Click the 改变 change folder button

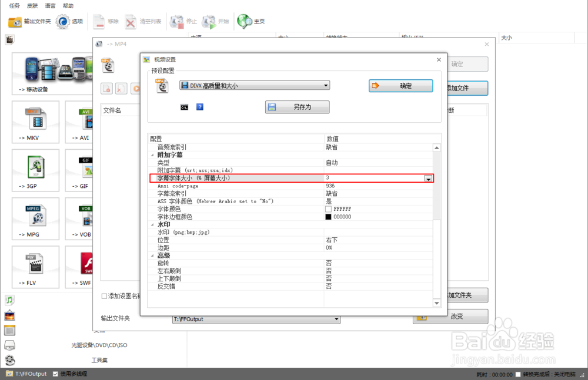tap(450, 317)
